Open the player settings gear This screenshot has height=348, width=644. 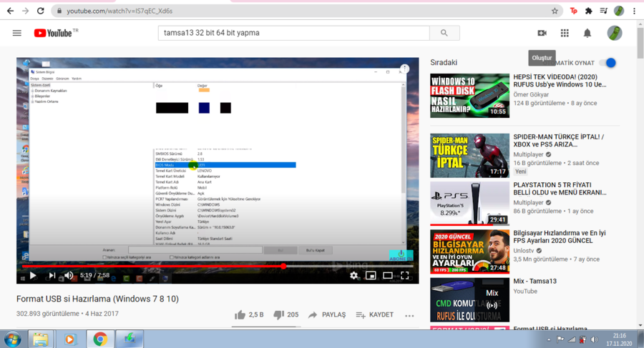[353, 275]
